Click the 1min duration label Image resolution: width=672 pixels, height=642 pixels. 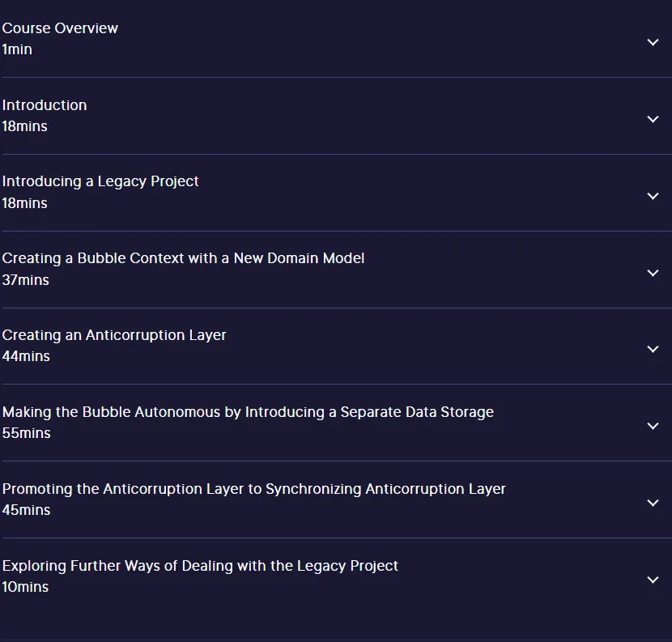click(x=17, y=49)
